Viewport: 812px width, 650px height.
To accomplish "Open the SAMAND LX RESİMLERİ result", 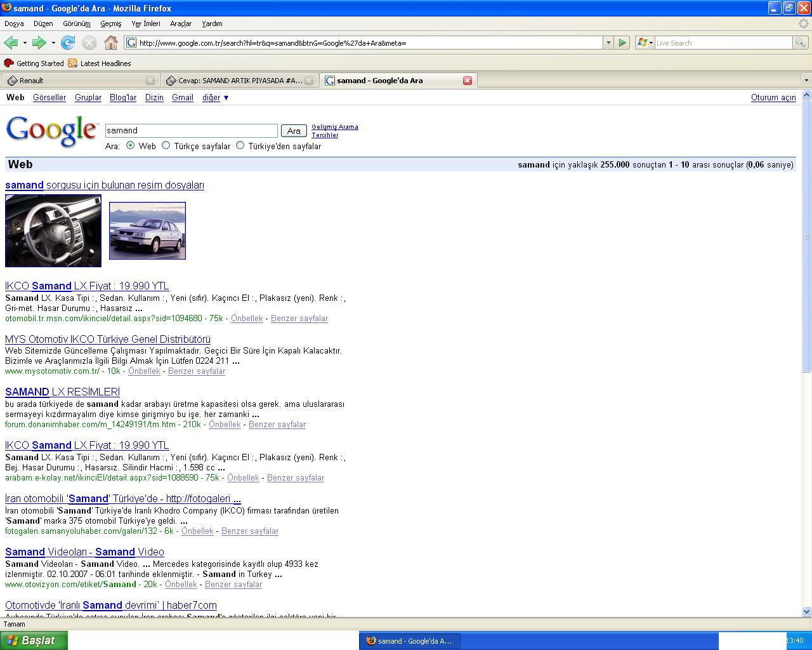I will coord(62,392).
